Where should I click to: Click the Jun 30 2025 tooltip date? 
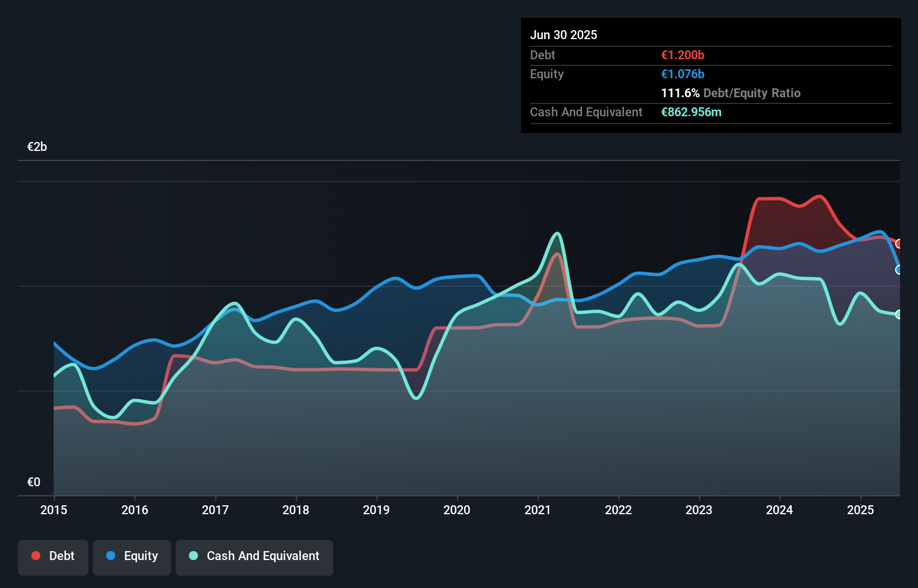pyautogui.click(x=564, y=35)
